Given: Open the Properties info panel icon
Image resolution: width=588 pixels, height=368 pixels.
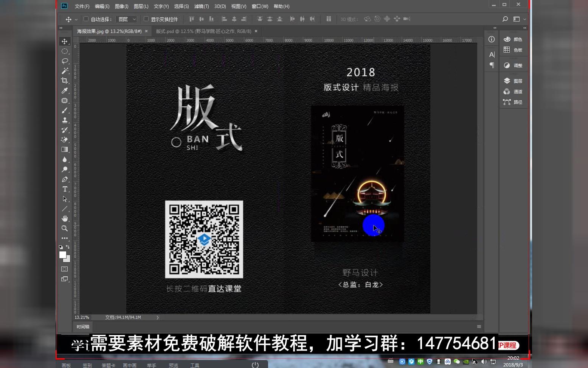Looking at the screenshot, I should click(x=492, y=39).
